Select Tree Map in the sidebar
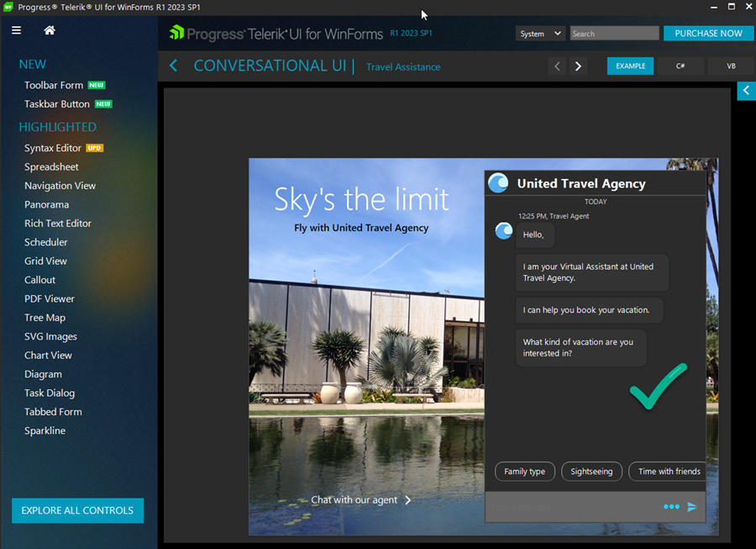The image size is (756, 549). (45, 318)
